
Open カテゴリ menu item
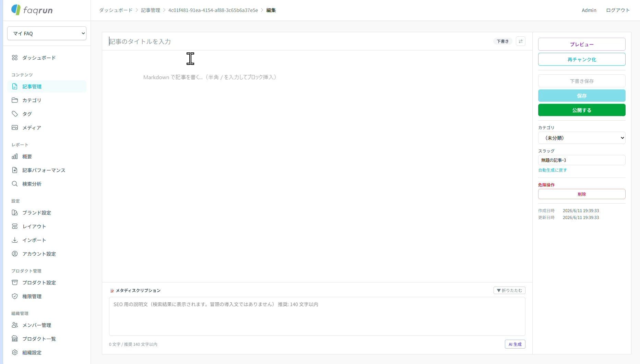coord(47,100)
